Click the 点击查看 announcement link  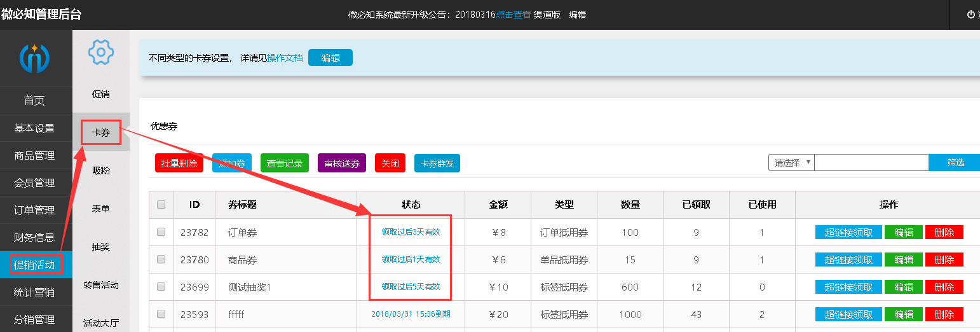pos(514,14)
